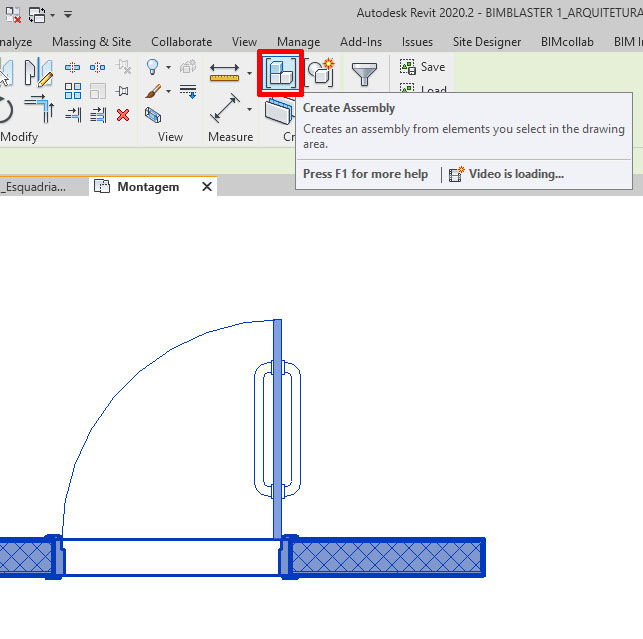Open the selection Filter funnel
643x639 pixels.
364,74
